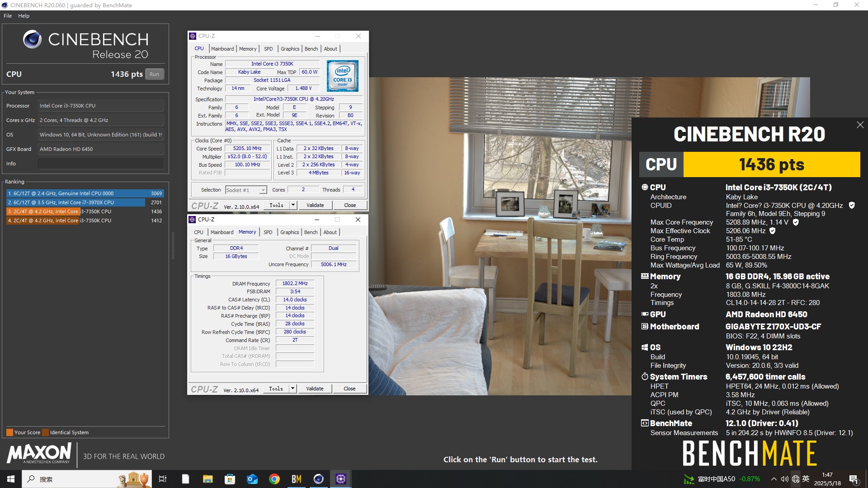Image resolution: width=868 pixels, height=488 pixels.
Task: Click CPU-Z icon in lower window title
Action: (192, 220)
